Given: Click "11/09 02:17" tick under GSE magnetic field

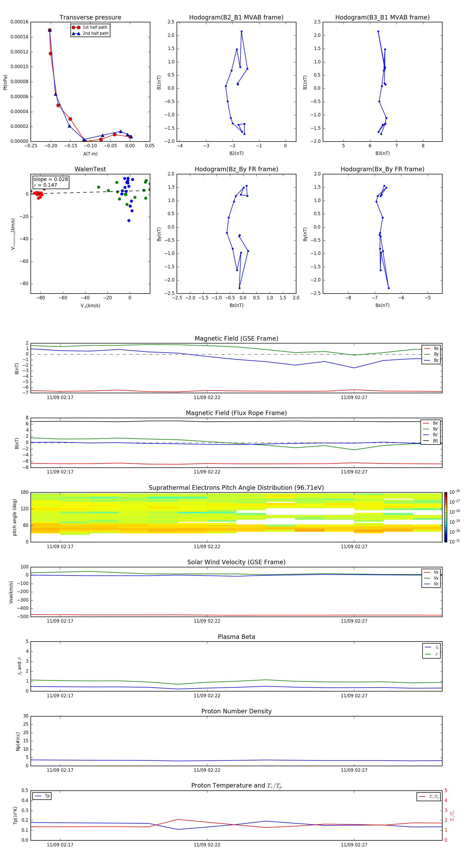Looking at the screenshot, I should pyautogui.click(x=60, y=397).
